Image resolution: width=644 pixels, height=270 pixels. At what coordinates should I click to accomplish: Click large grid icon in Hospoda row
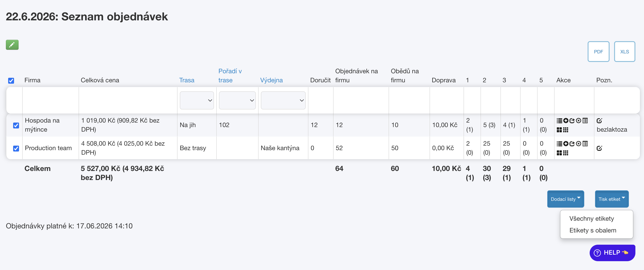coord(559,130)
